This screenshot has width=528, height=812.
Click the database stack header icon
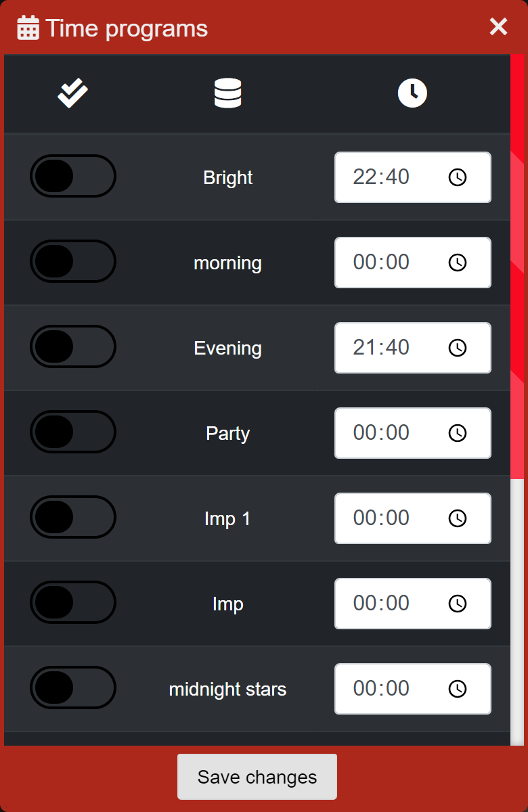227,93
